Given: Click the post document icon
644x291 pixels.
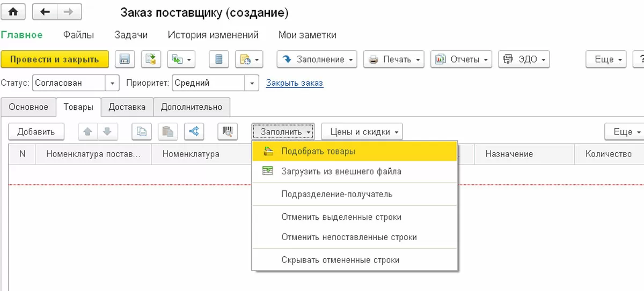Looking at the screenshot, I should click(x=151, y=59).
